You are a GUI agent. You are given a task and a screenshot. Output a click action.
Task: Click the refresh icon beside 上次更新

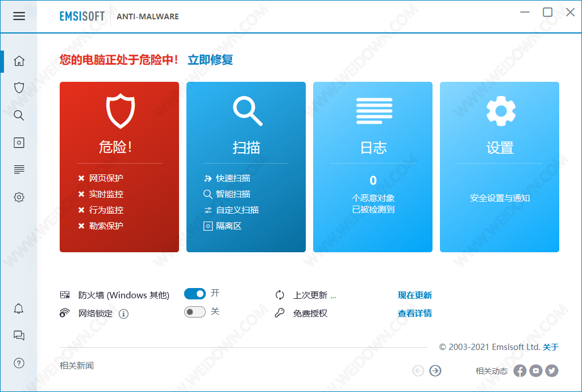(x=280, y=295)
